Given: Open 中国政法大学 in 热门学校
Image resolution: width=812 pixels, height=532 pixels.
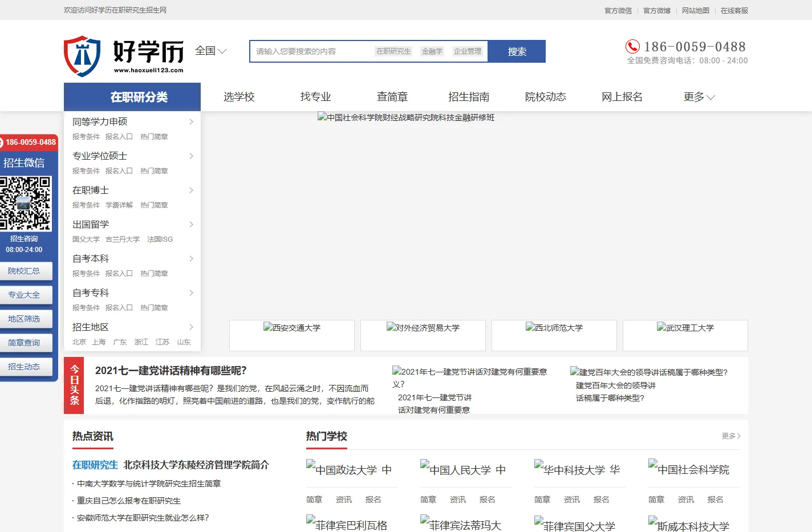Looking at the screenshot, I should (x=349, y=469).
